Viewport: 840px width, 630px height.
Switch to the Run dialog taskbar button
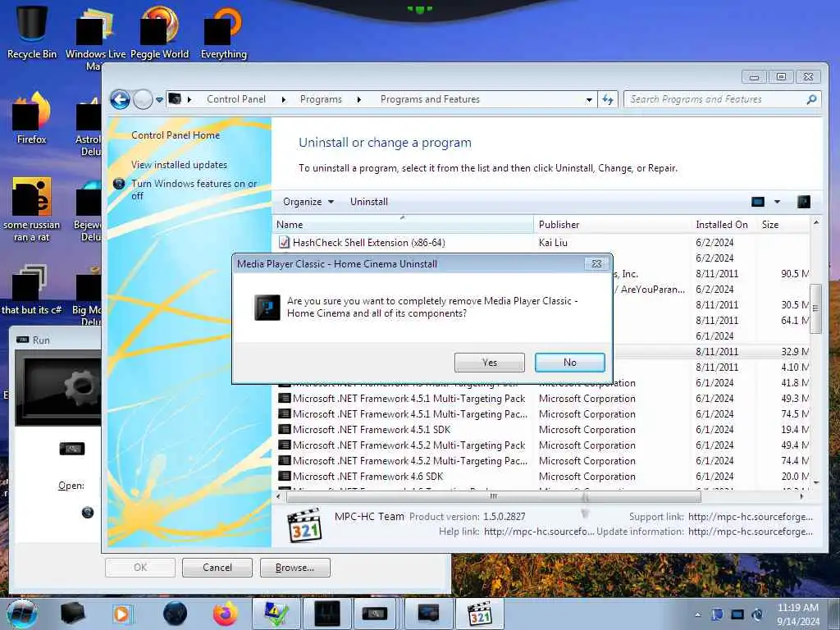click(376, 614)
